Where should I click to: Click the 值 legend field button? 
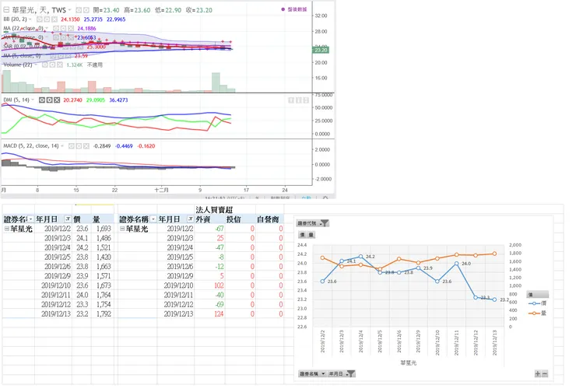[538, 294]
